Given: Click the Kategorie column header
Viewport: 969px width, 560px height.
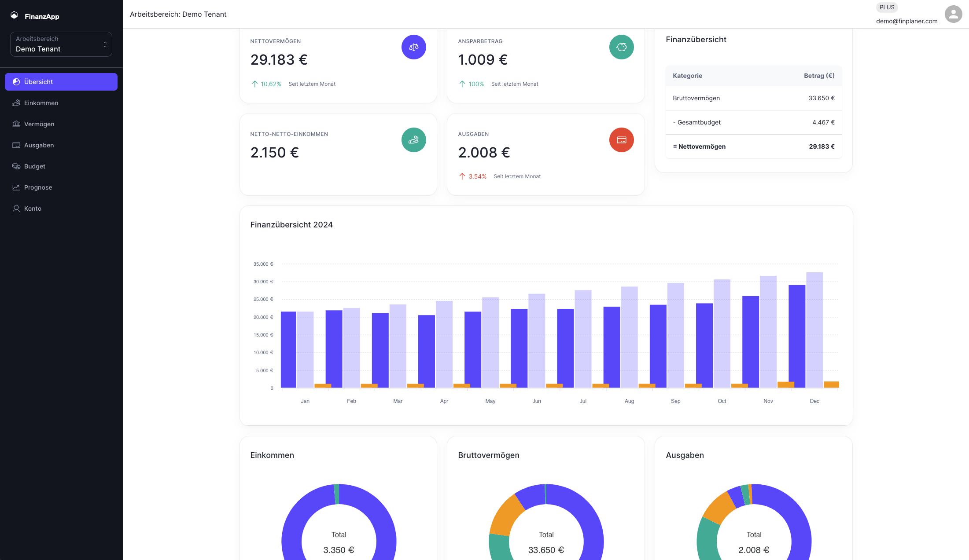Looking at the screenshot, I should pyautogui.click(x=687, y=76).
